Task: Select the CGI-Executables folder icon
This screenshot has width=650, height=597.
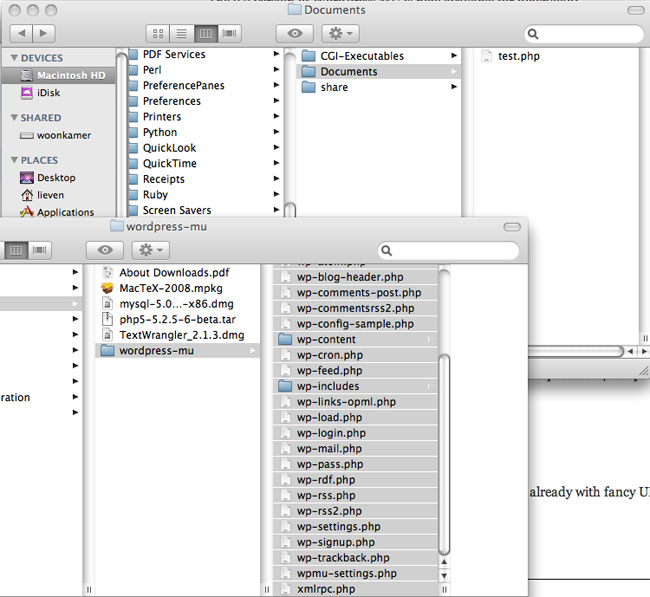Action: pyautogui.click(x=308, y=56)
